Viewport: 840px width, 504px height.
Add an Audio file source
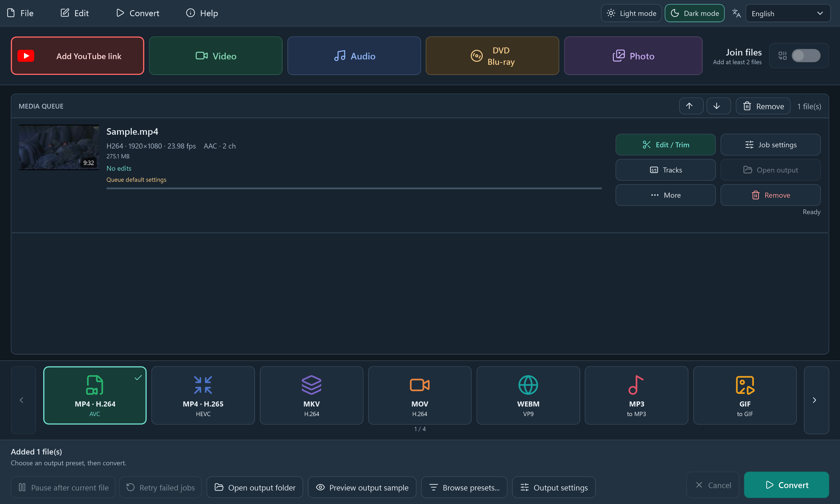(x=354, y=56)
